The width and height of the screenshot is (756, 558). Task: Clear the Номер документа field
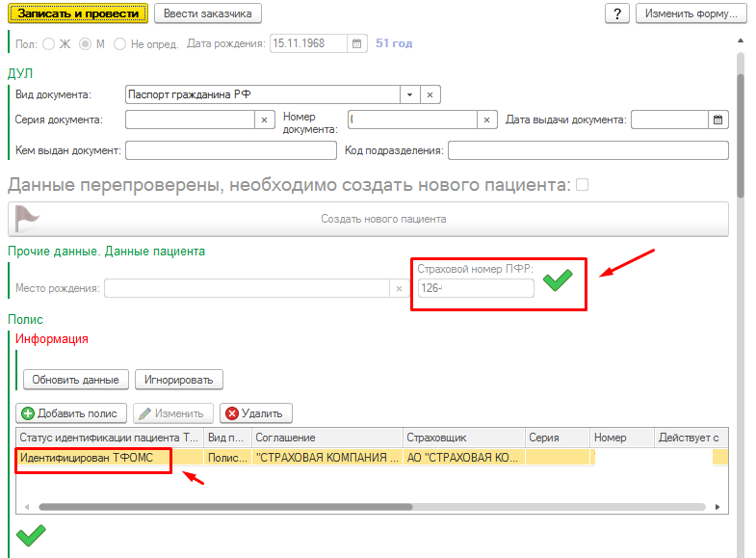click(x=487, y=120)
